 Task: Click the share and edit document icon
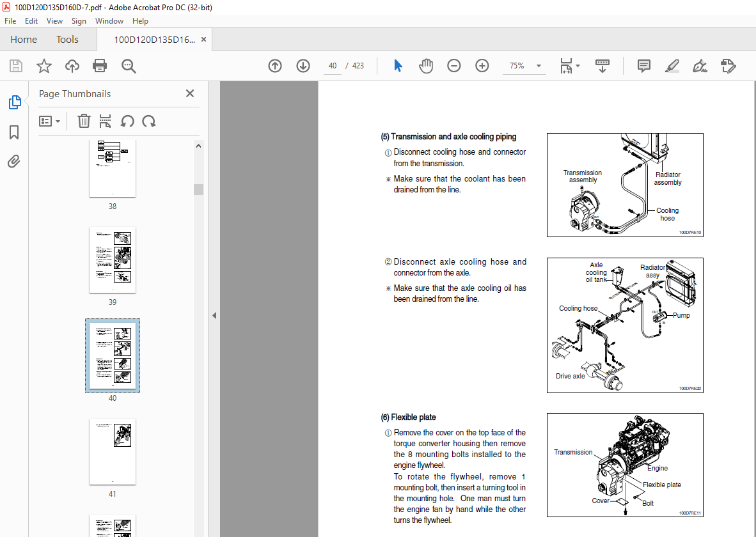tap(728, 66)
